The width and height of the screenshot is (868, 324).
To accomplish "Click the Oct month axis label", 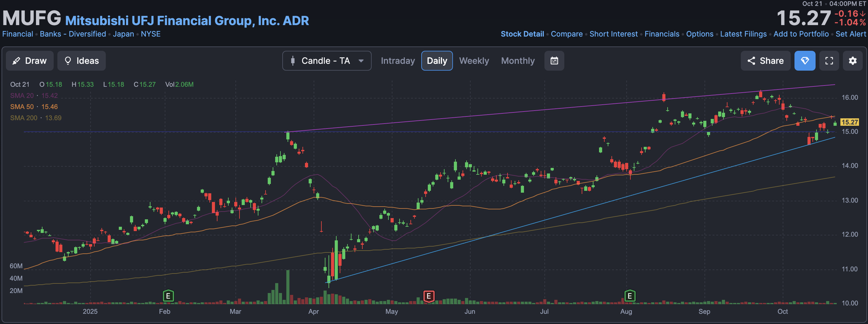I will click(x=782, y=312).
